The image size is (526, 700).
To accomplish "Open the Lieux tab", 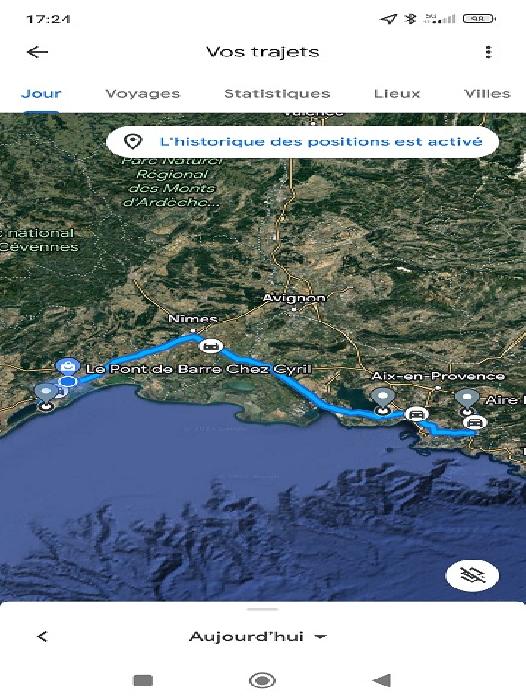I will (x=397, y=94).
